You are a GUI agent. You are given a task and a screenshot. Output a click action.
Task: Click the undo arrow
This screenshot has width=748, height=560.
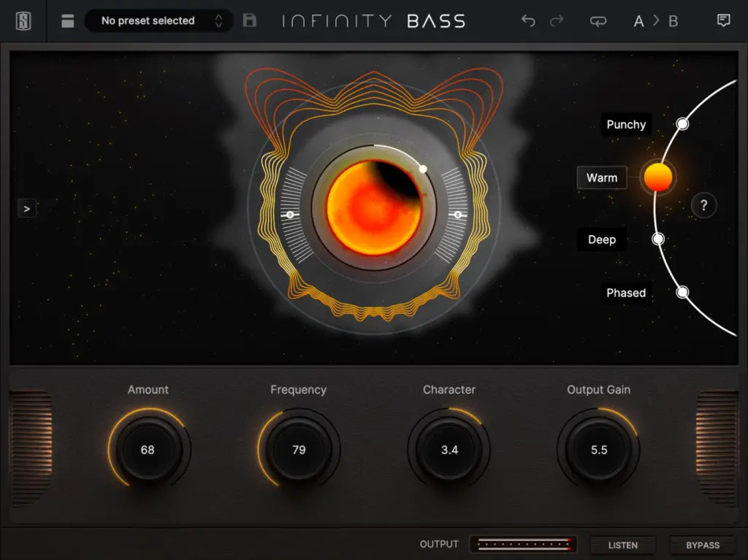(x=528, y=20)
